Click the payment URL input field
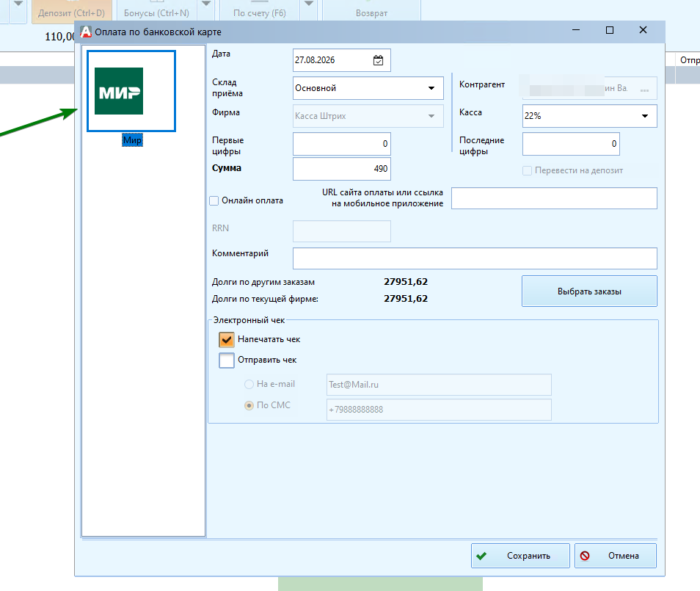This screenshot has height=591, width=700. (554, 198)
